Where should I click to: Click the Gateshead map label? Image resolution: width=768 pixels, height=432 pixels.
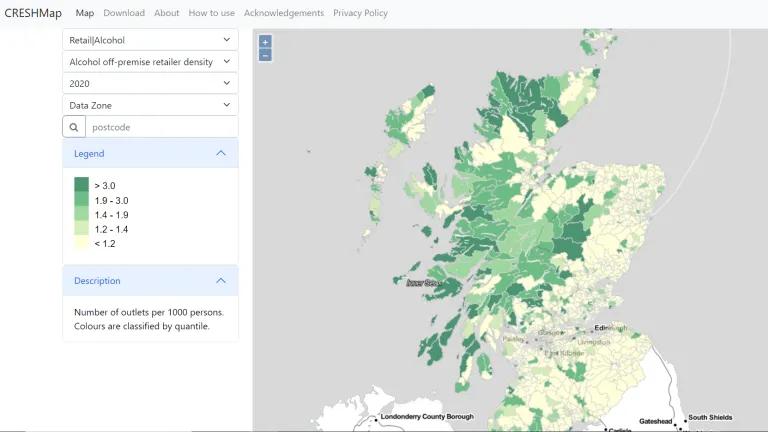655,421
